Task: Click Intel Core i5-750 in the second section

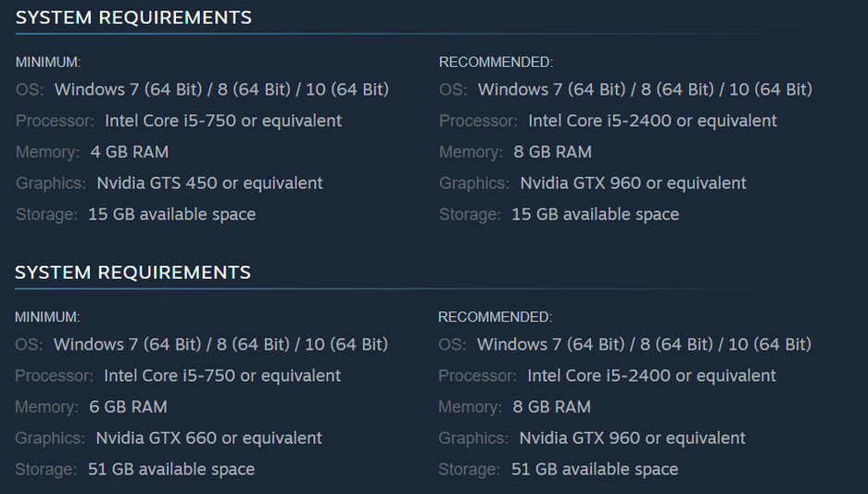Action: tap(222, 375)
